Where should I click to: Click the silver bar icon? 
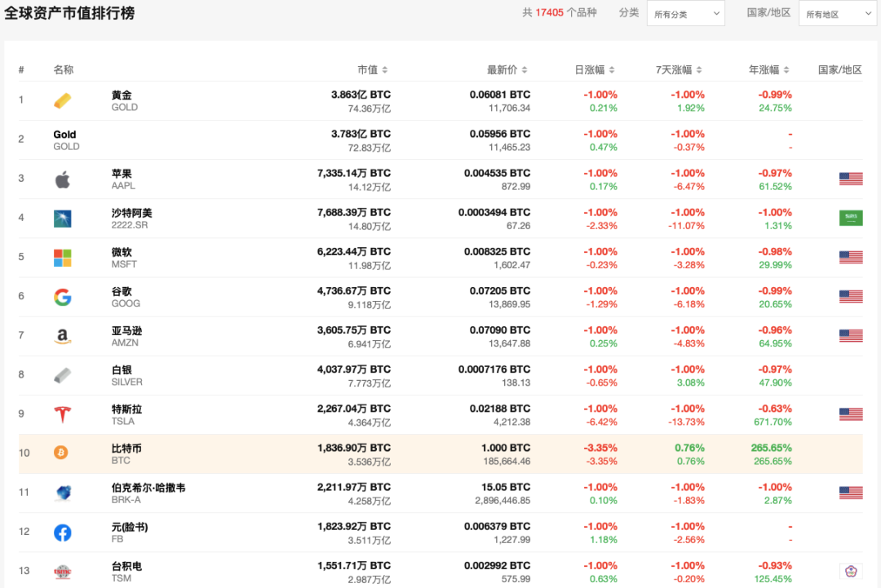[x=63, y=375]
